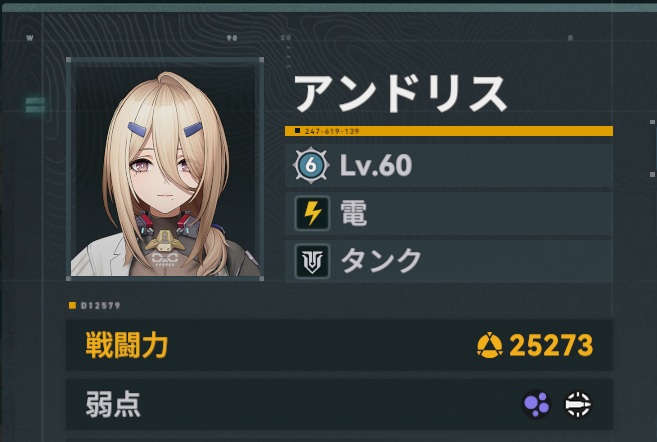Screen dimensions: 657x442
Task: Click the Lv.60 level row
Action: (449, 165)
